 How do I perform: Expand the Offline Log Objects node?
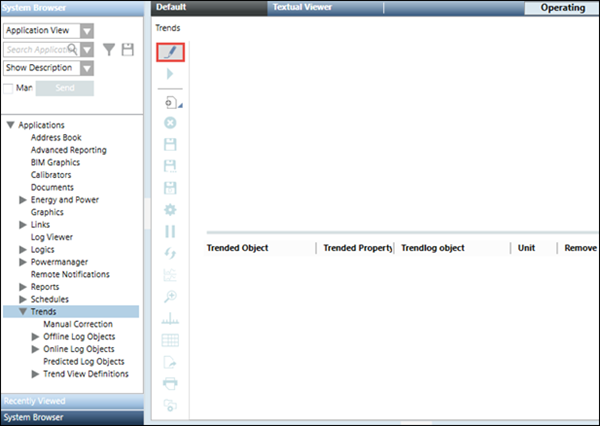click(37, 337)
